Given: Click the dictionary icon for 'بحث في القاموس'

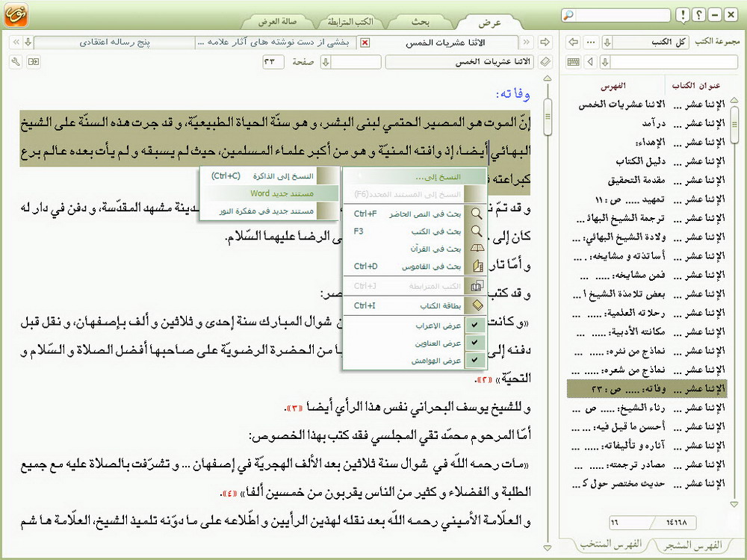Looking at the screenshot, I should coord(477,267).
